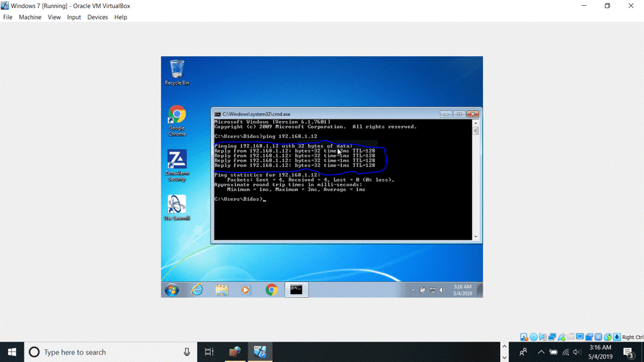Click VirtualBox display indicator icon

coord(580,337)
